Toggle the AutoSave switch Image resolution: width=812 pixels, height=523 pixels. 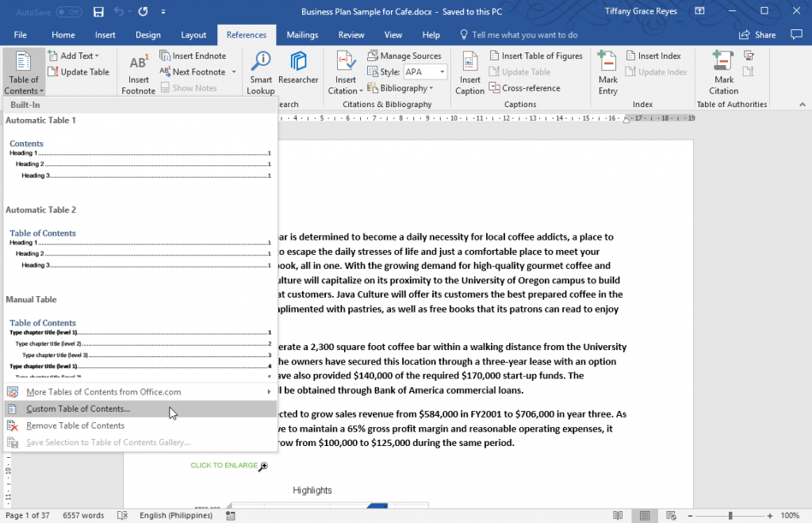(69, 12)
